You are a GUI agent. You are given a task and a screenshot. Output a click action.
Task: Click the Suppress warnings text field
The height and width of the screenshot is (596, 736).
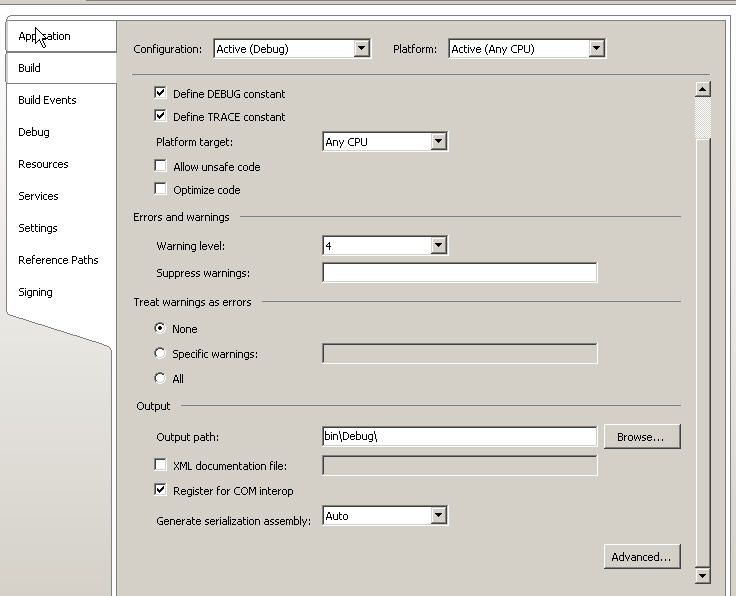(x=460, y=273)
